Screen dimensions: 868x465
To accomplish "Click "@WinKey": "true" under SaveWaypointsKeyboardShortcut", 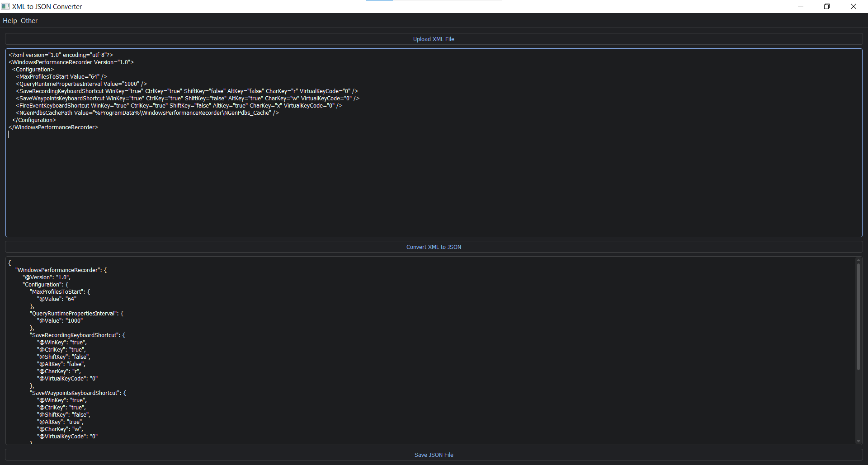I will point(62,400).
